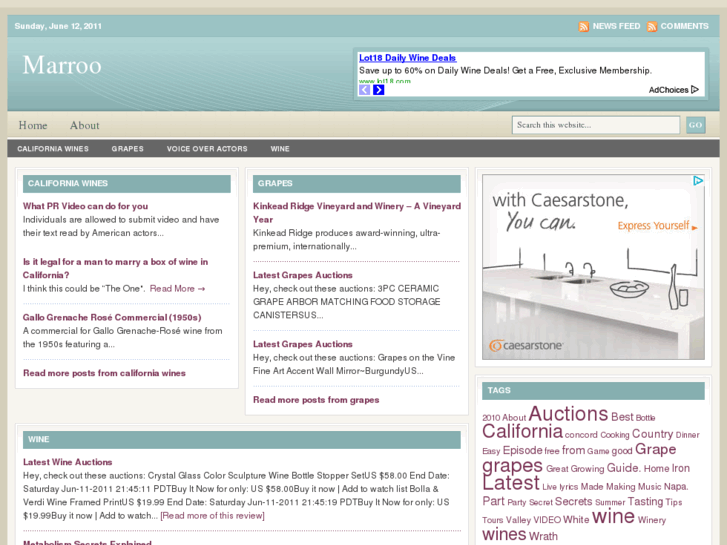727x545 pixels.
Task: Click Express Yourself in Caesarstone ad
Action: pos(657,226)
